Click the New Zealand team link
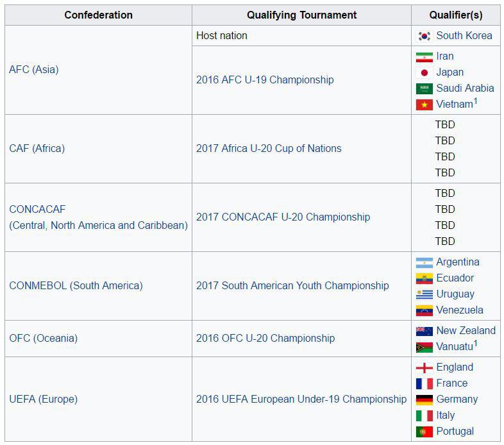504x445 pixels. 466,330
